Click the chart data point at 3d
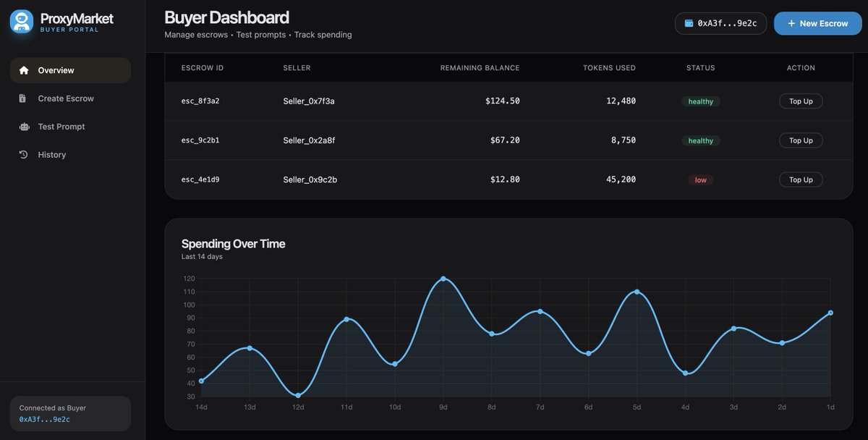 [x=733, y=329]
